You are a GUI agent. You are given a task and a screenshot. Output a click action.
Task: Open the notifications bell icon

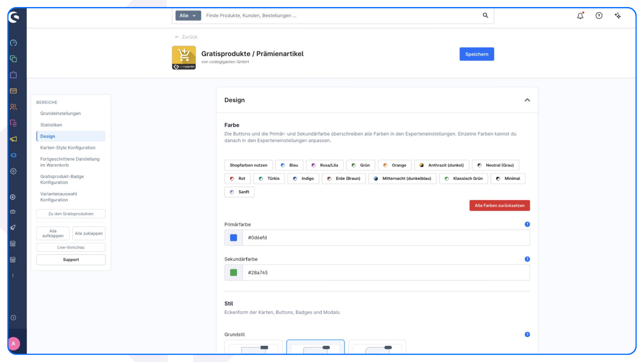tap(580, 15)
